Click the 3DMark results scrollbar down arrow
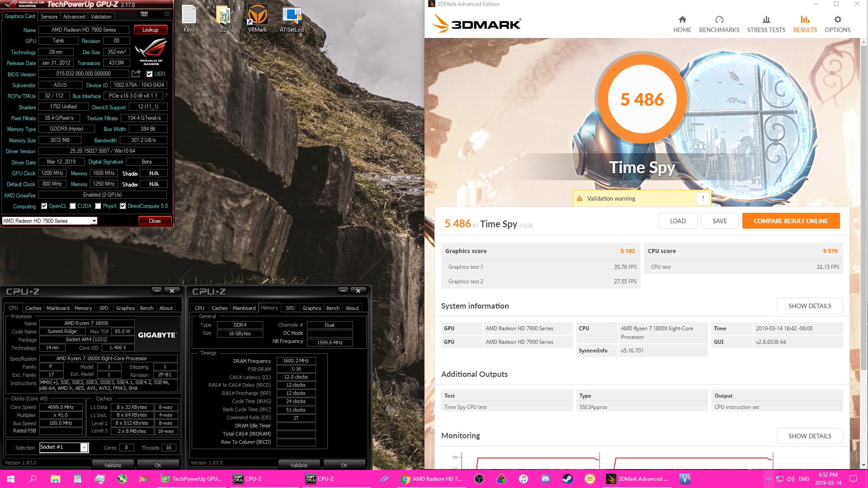The width and height of the screenshot is (868, 488). click(x=863, y=465)
